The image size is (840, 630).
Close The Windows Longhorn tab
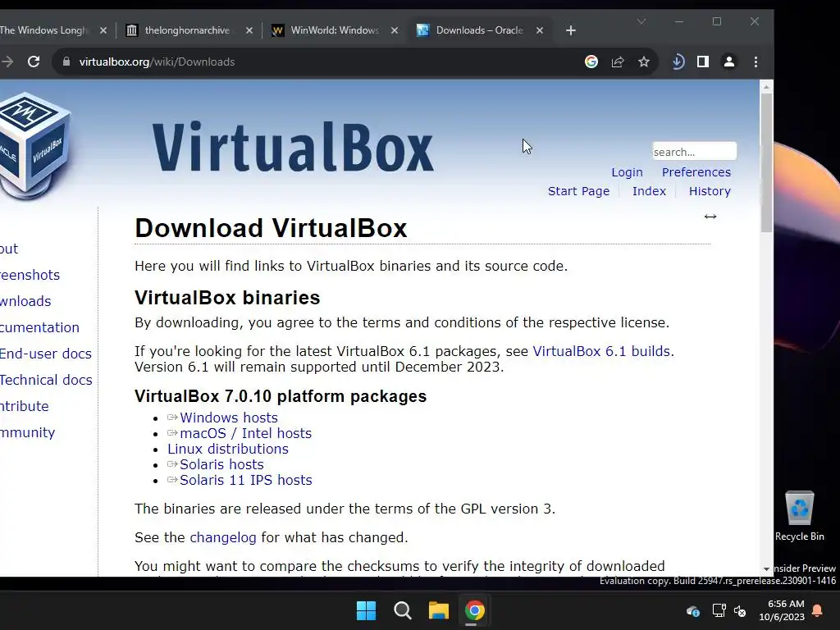103,30
